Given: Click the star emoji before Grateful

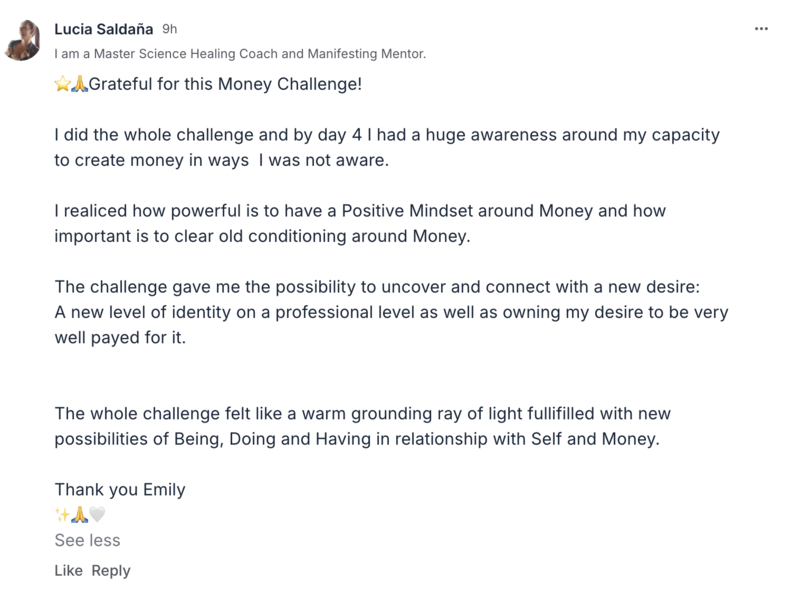Looking at the screenshot, I should [x=62, y=84].
